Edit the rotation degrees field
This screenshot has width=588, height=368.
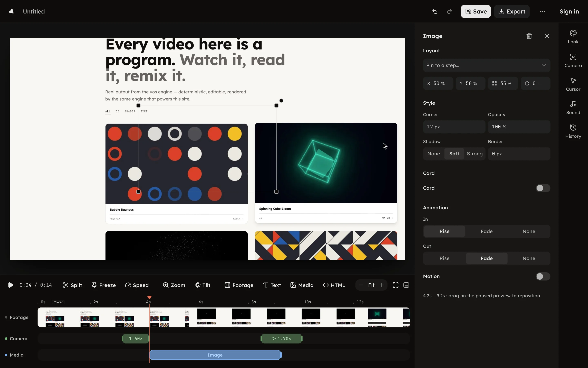535,83
